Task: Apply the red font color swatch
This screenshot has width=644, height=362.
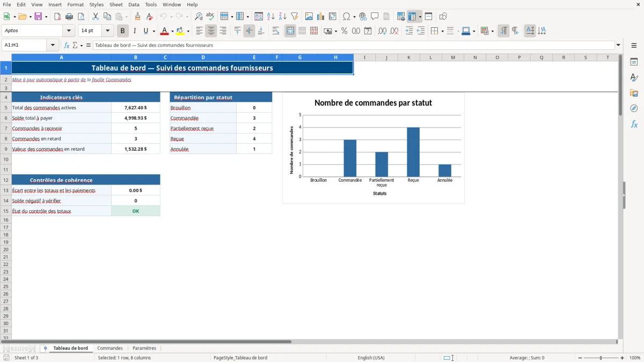Action: (165, 31)
